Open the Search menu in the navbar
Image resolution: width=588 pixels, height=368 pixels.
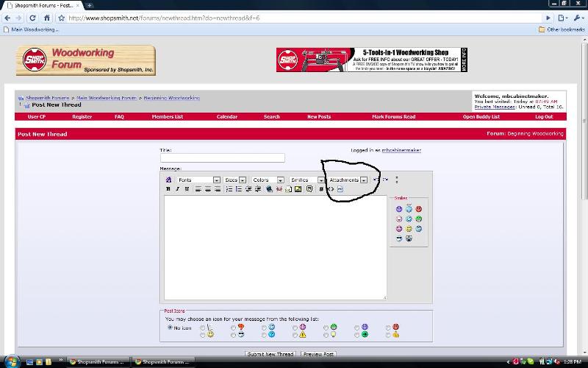pos(271,117)
